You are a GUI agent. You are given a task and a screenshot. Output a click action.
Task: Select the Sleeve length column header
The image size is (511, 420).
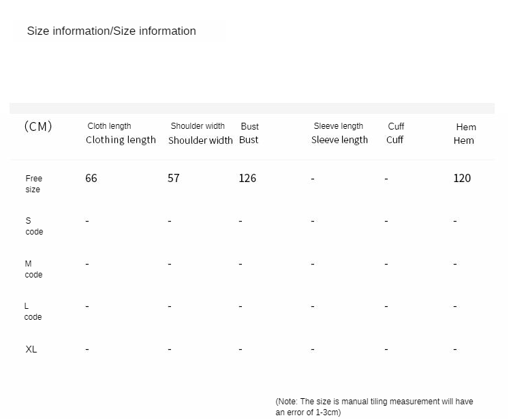pos(339,133)
